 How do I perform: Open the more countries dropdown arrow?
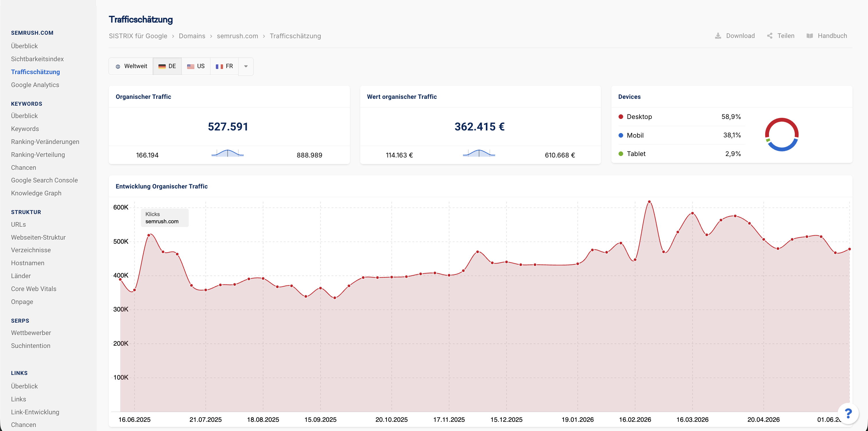tap(246, 66)
